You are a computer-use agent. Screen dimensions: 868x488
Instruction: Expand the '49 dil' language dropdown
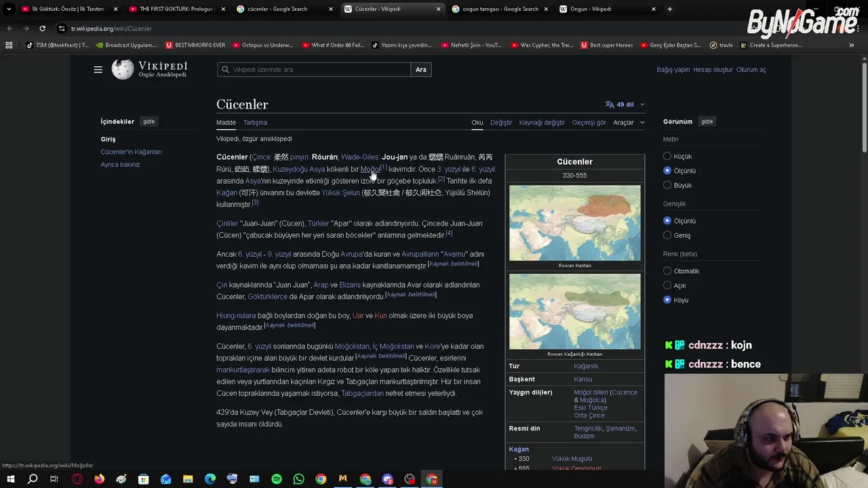[x=625, y=104]
